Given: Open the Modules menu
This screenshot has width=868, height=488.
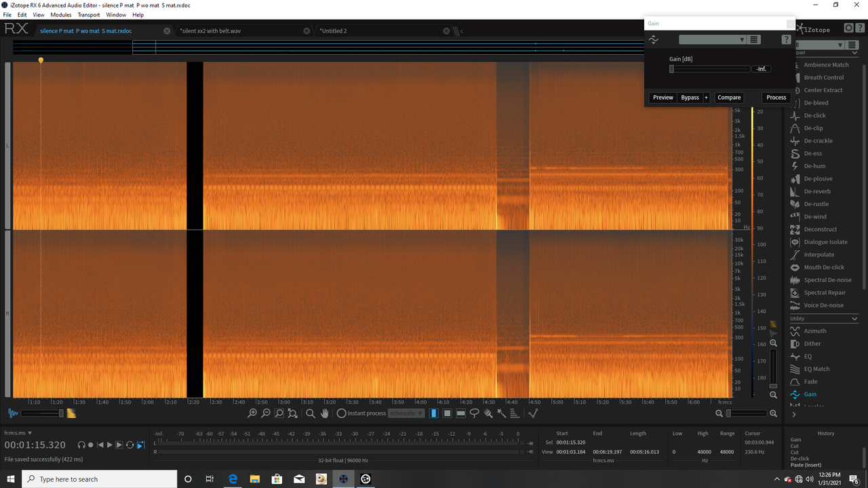Looking at the screenshot, I should (61, 15).
